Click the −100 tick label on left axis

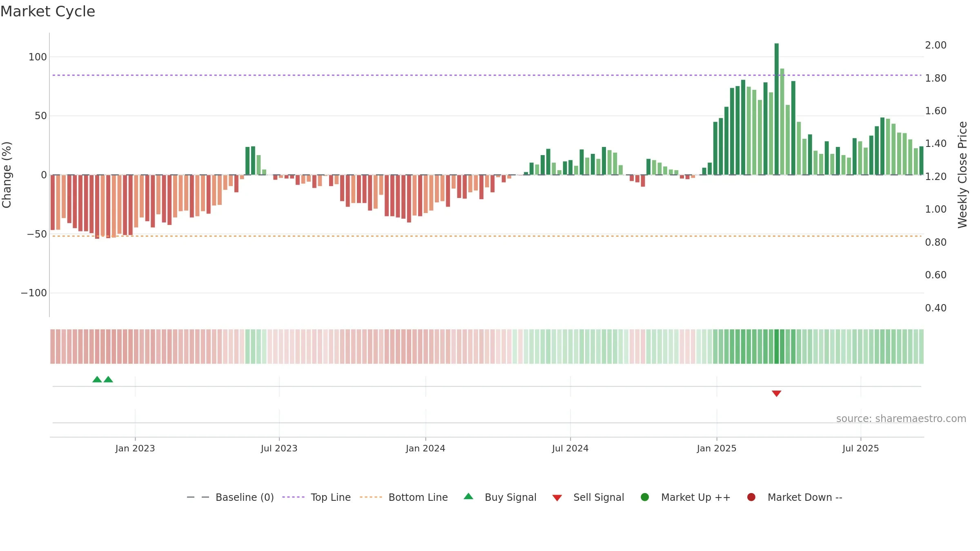[x=34, y=293]
